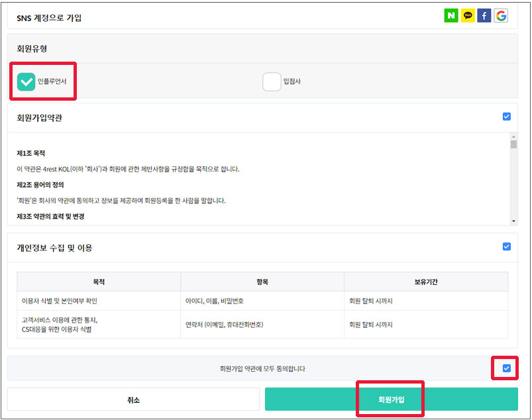The image size is (532, 420).
Task: Click the 제2조 용어의 정의 heading
Action: click(40, 185)
